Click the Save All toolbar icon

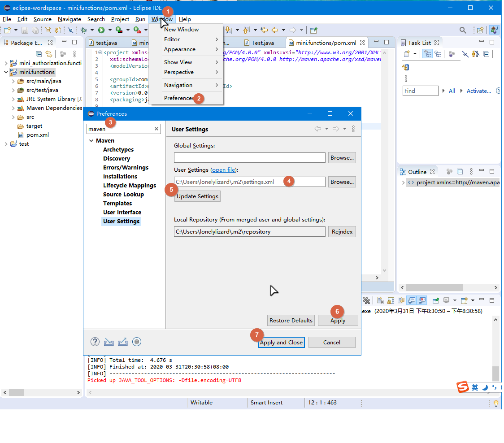tap(35, 30)
